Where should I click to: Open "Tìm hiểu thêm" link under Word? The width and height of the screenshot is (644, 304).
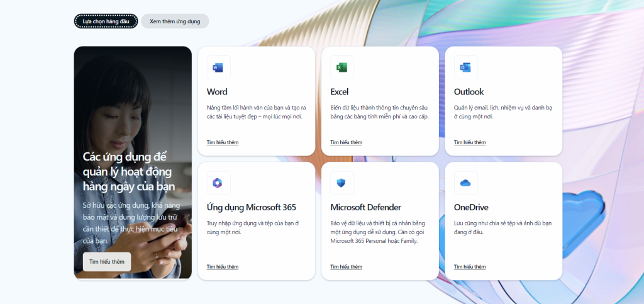click(x=223, y=142)
